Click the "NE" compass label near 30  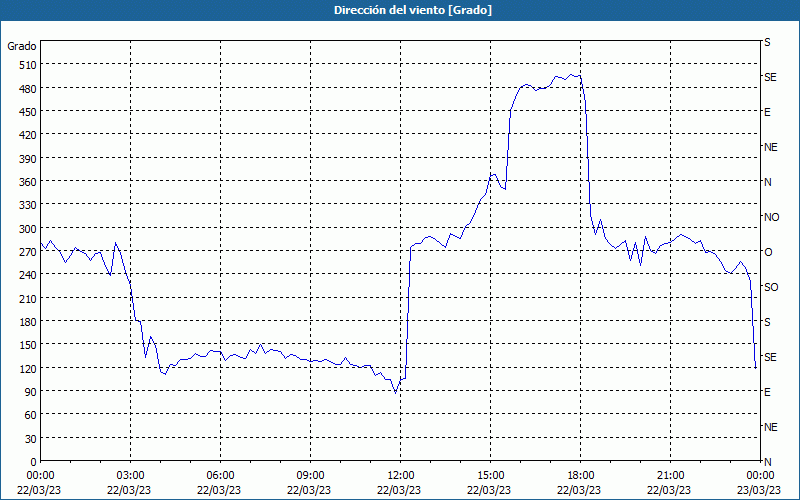coord(770,427)
